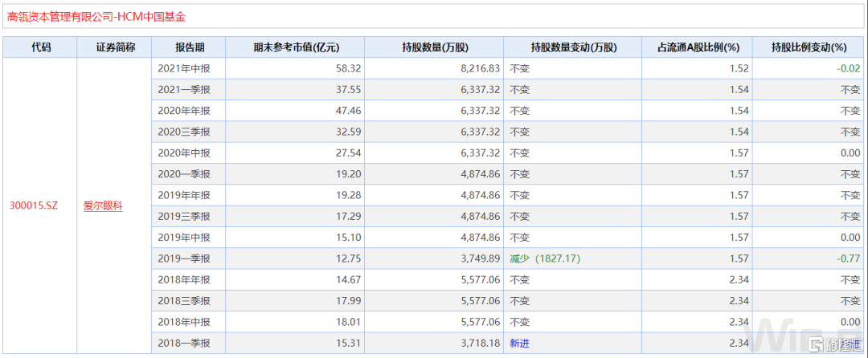Select the -0.77 ratio change value
This screenshot has height=358, width=868.
point(848,258)
